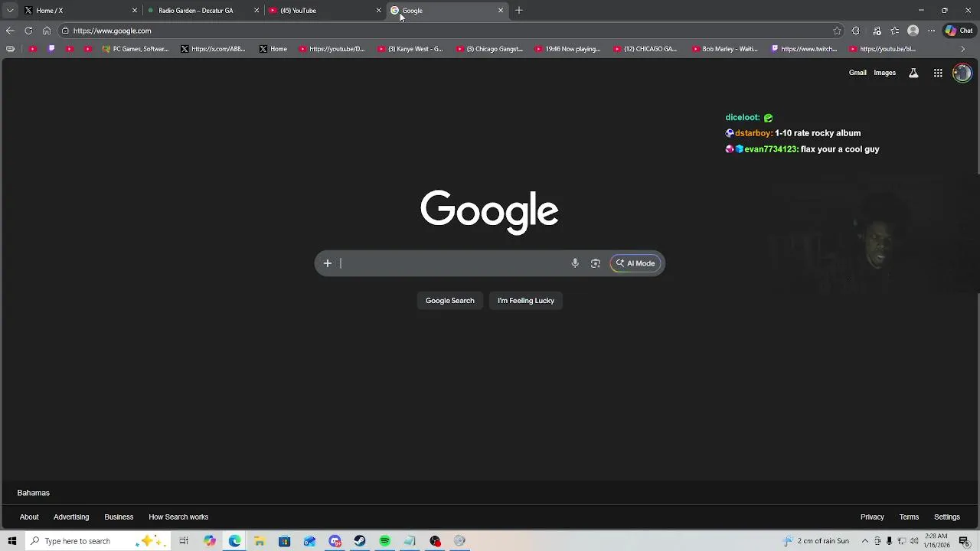
Task: Open browser extensions menu
Action: tap(855, 31)
